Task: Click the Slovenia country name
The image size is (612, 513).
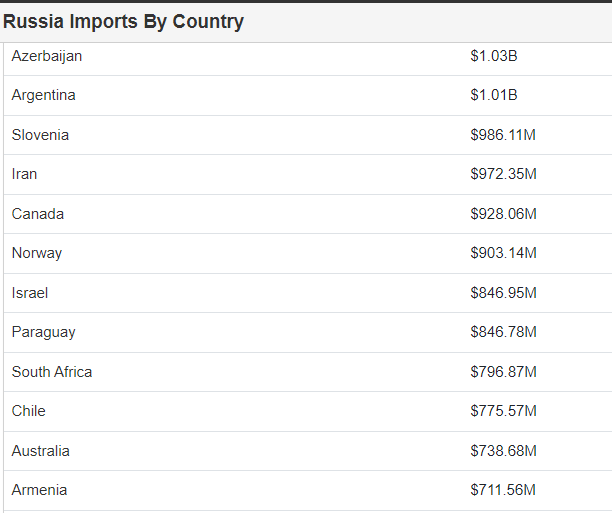Action: coord(40,135)
